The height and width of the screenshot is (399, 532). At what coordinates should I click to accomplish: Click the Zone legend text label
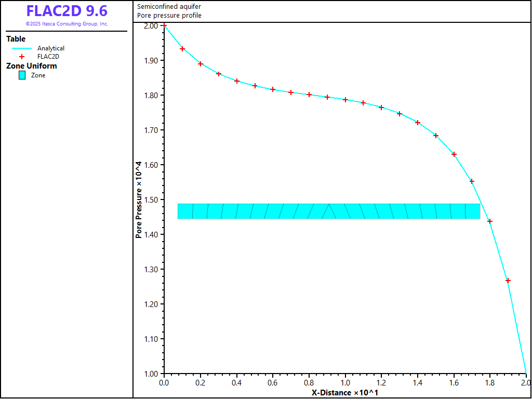38,75
